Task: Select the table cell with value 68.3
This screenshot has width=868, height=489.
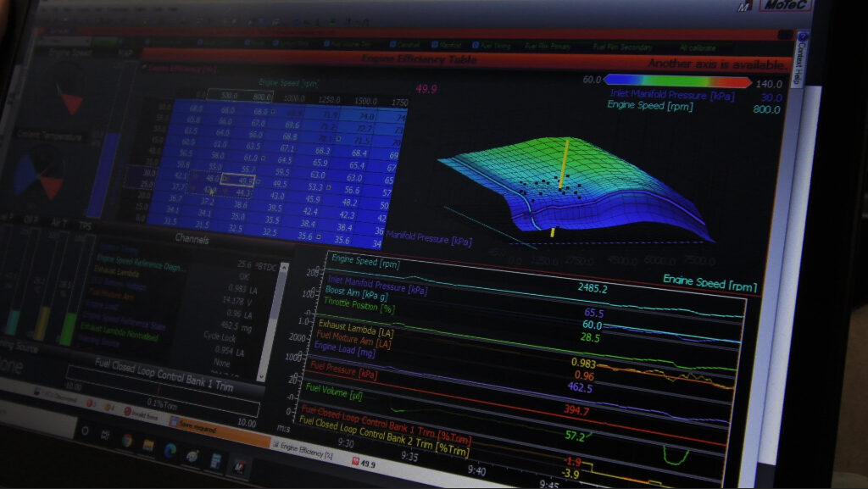Action: click(322, 151)
